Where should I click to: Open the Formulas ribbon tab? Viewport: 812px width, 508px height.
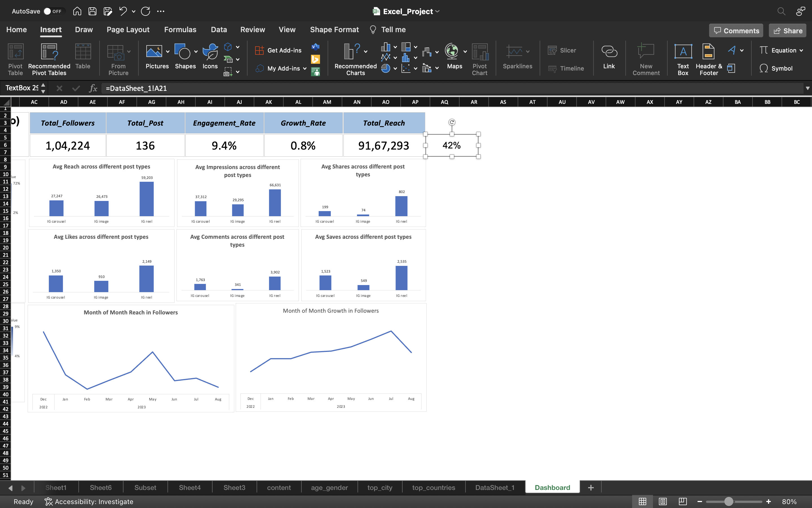(x=180, y=30)
